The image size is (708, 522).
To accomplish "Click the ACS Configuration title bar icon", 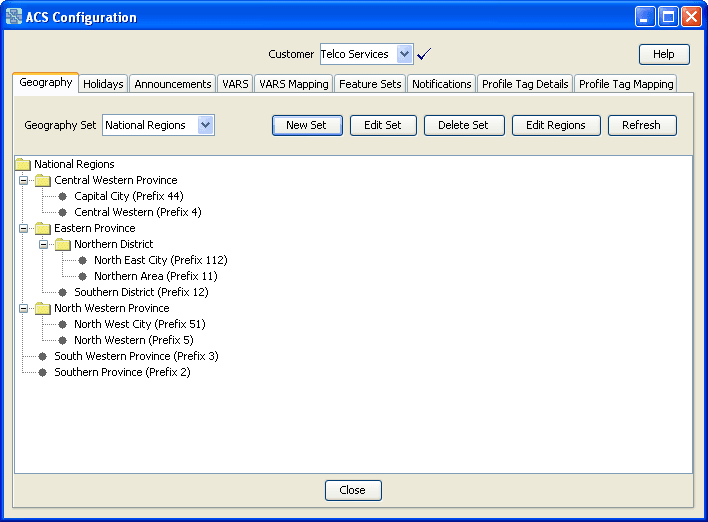I will coord(14,17).
